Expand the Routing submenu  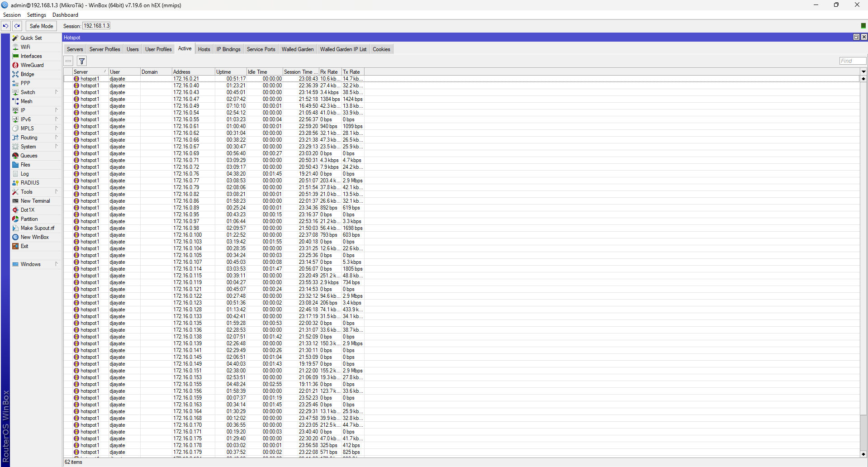[x=57, y=138]
